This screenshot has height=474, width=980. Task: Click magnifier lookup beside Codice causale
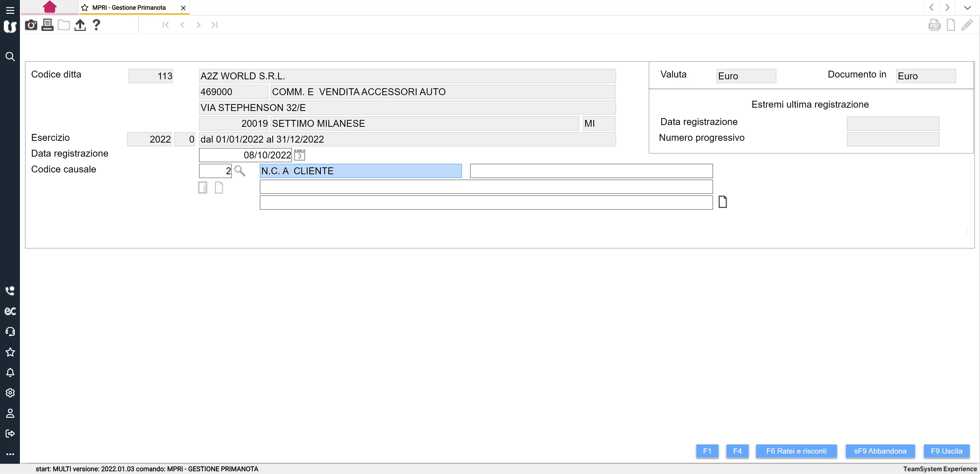pos(240,171)
